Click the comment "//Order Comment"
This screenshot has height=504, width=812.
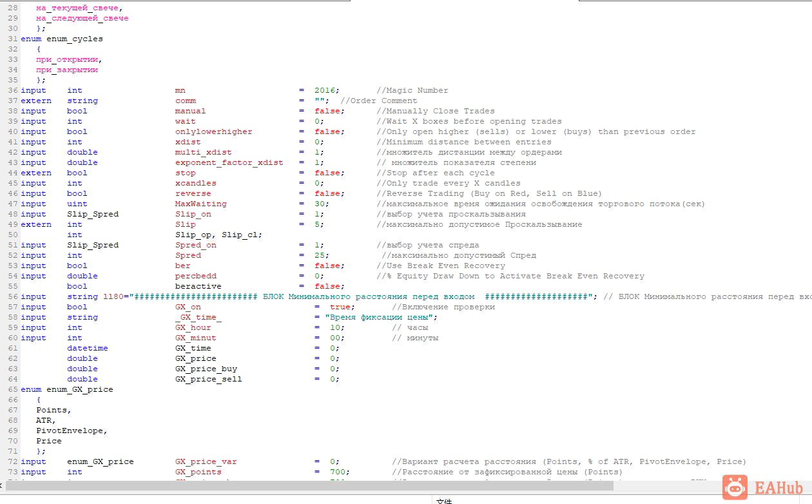[379, 101]
